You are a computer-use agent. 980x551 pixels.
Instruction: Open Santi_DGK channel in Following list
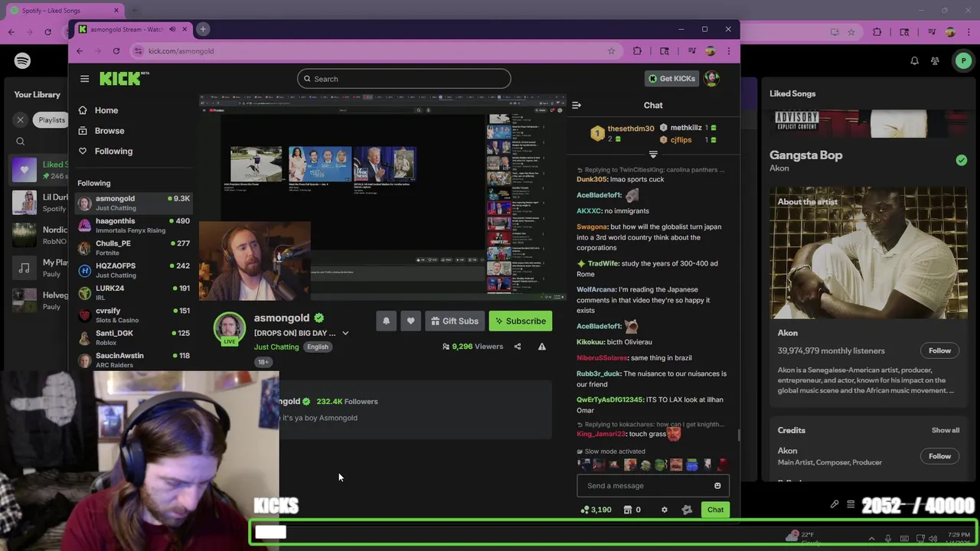click(x=133, y=337)
